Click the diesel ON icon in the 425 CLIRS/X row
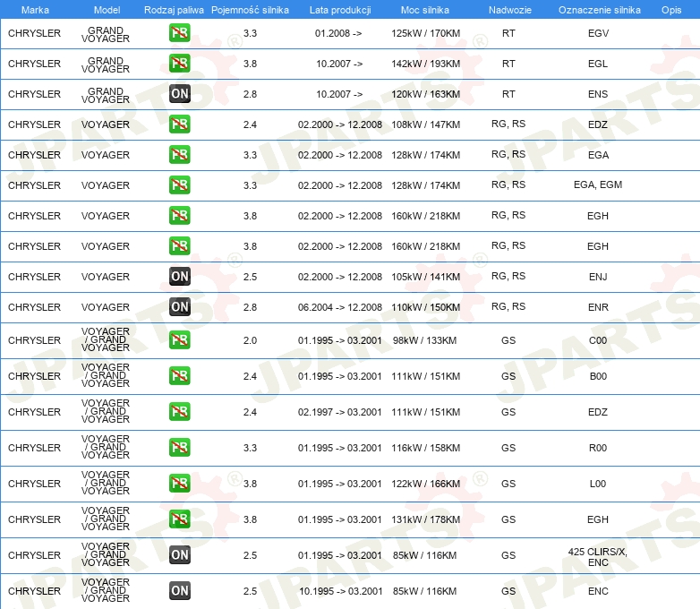The image size is (700, 609). click(179, 555)
